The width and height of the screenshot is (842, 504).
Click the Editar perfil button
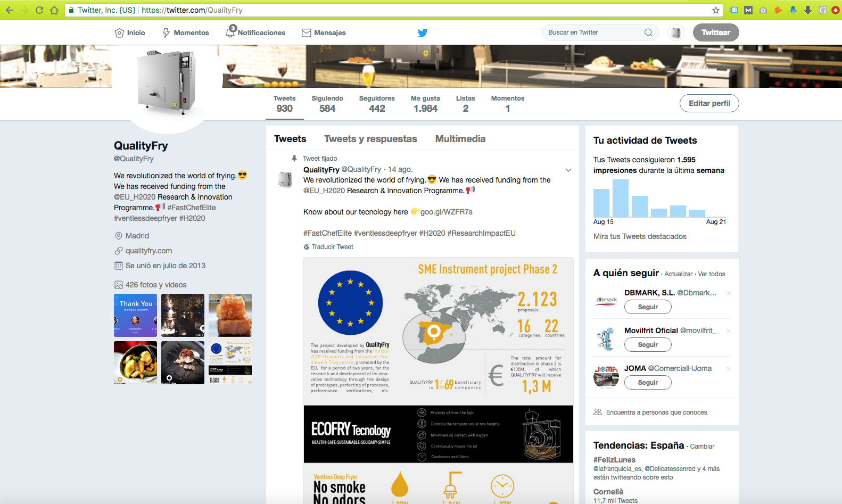click(x=709, y=103)
